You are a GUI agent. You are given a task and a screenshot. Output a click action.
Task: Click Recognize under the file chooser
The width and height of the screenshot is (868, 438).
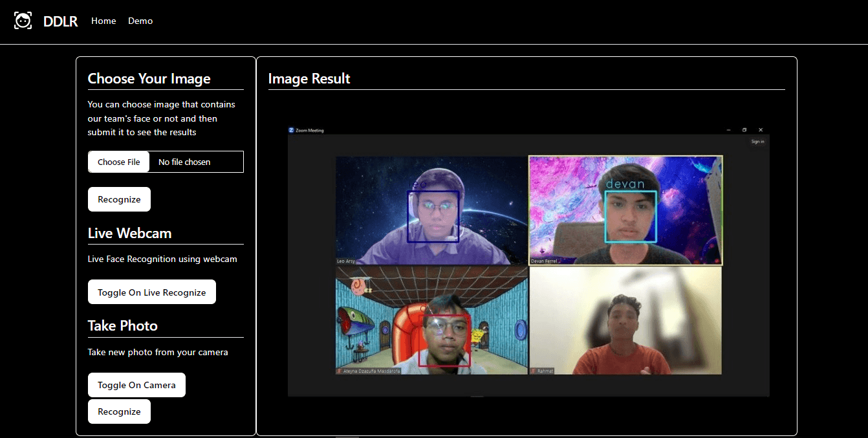coord(119,199)
